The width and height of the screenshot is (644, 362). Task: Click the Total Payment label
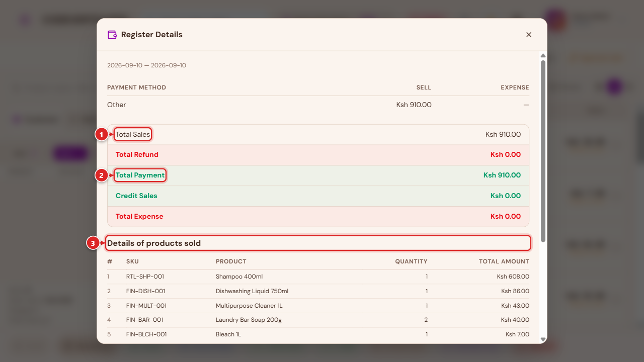(x=140, y=175)
